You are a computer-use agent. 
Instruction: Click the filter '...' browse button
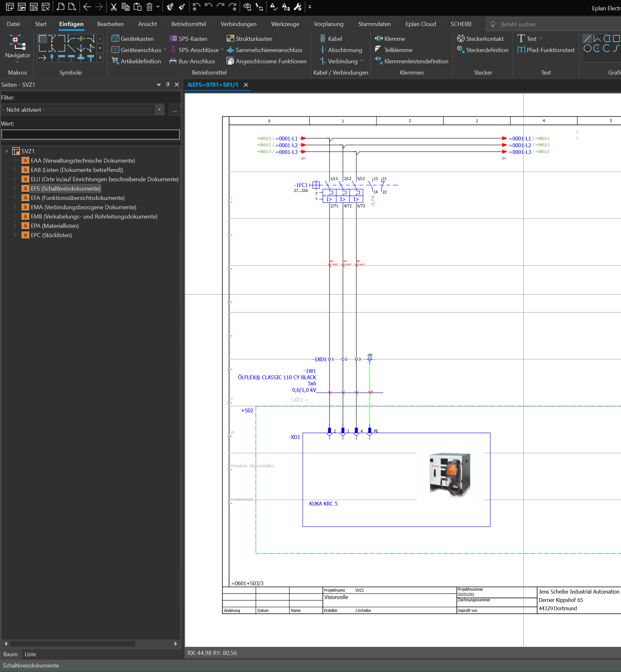pyautogui.click(x=175, y=110)
